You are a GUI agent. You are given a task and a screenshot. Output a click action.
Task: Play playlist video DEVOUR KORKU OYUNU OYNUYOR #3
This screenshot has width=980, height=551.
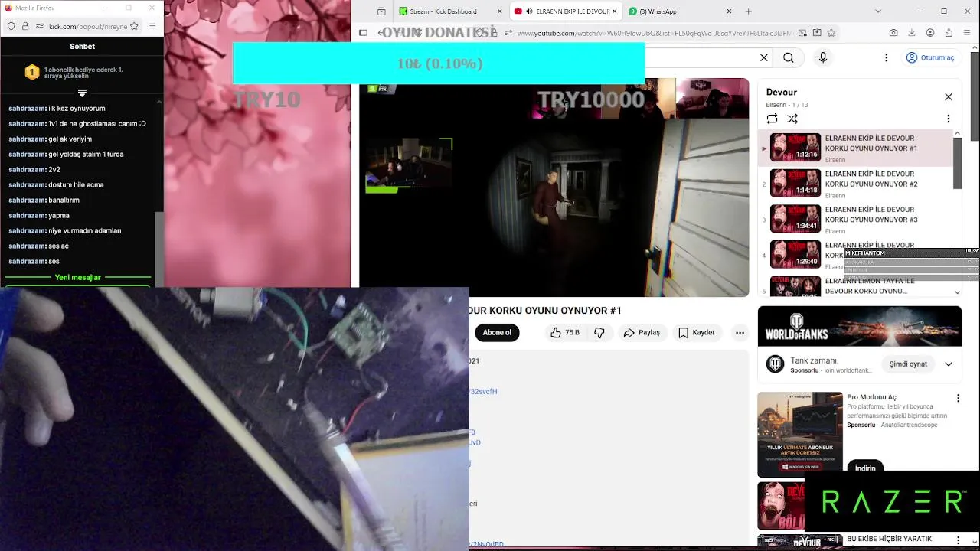856,219
